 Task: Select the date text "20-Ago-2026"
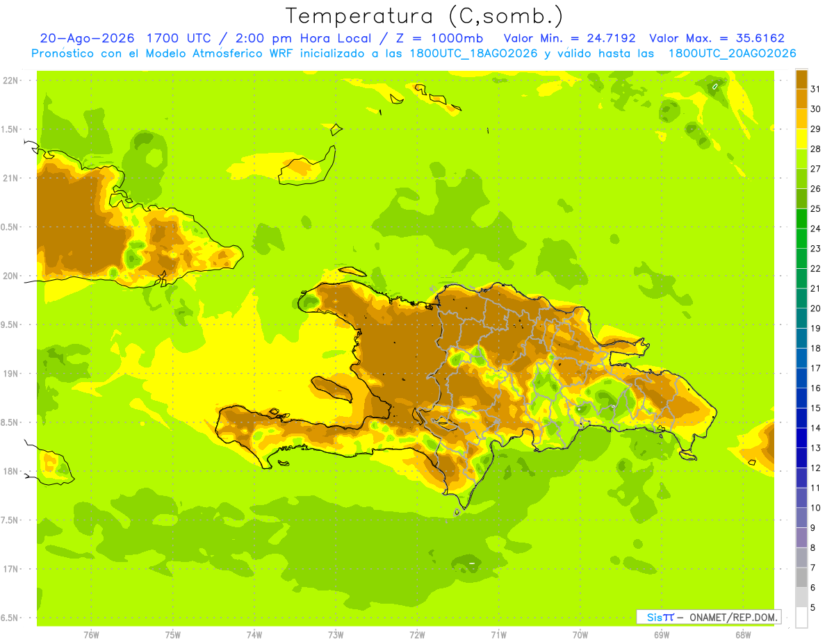coord(88,38)
